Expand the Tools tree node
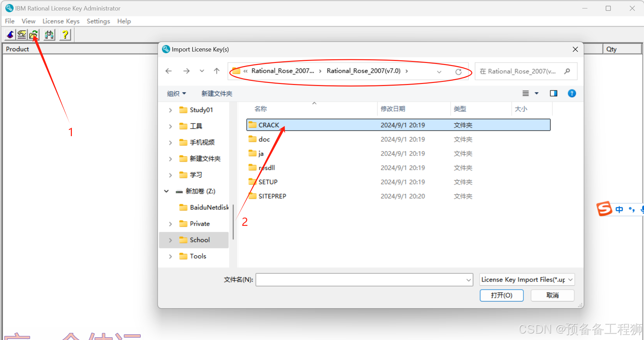Image resolution: width=644 pixels, height=340 pixels. coord(170,256)
